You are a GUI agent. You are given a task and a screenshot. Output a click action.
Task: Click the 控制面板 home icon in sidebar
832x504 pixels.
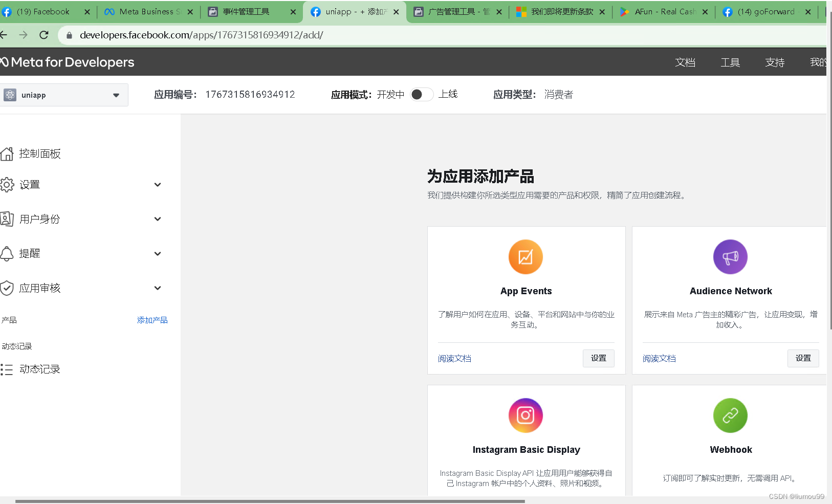7,153
